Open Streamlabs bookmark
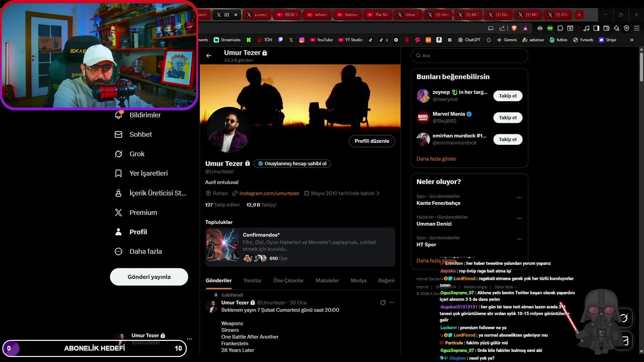Viewport: 644px width, 362px height. [227, 40]
